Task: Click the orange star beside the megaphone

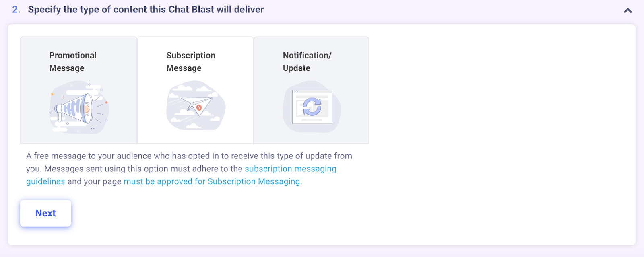Action: 52,94
